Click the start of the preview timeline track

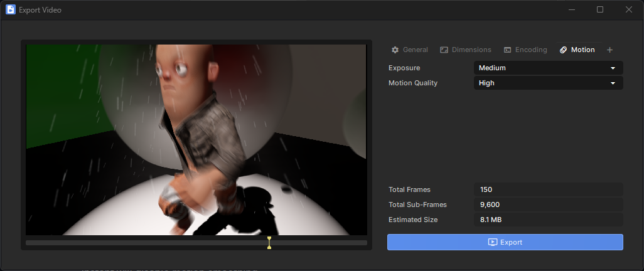click(x=28, y=243)
